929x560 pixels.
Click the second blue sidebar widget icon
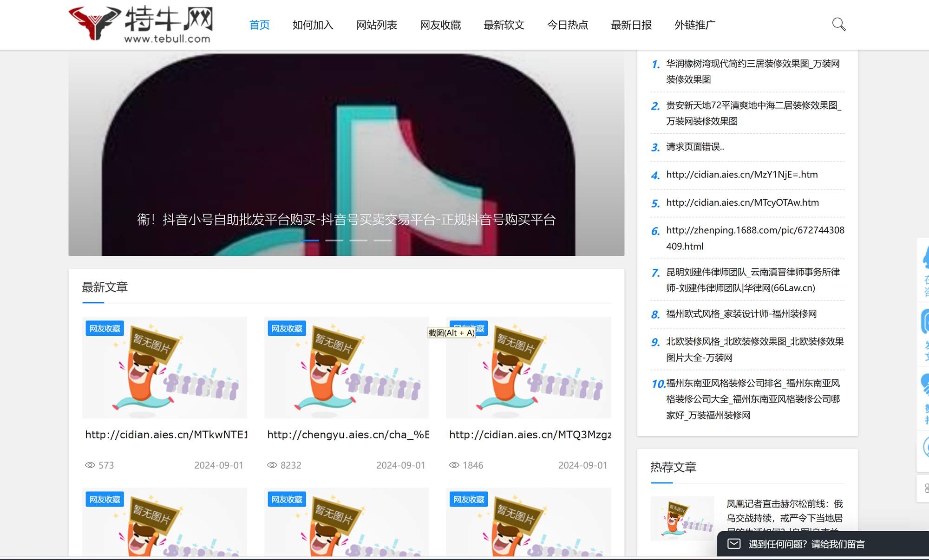tap(925, 321)
